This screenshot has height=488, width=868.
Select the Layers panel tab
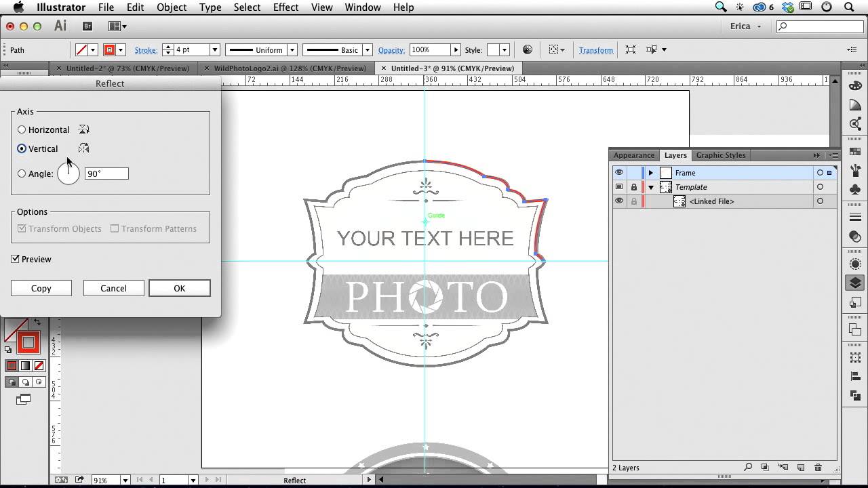click(675, 155)
